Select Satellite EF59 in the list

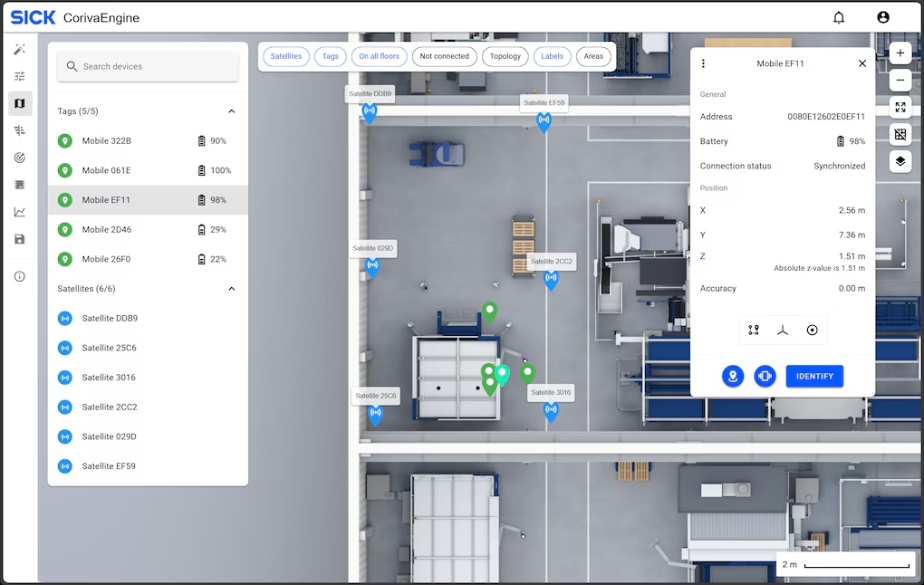148,466
